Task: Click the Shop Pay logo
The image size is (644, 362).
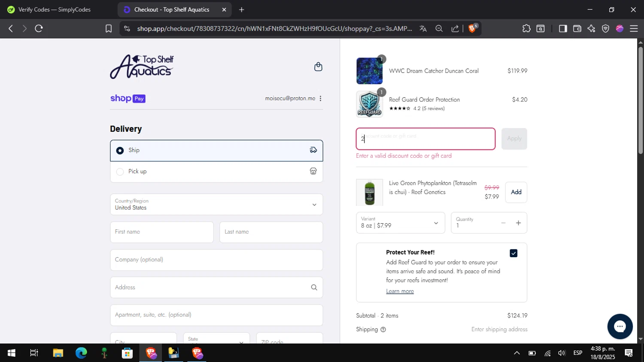Action: [128, 98]
